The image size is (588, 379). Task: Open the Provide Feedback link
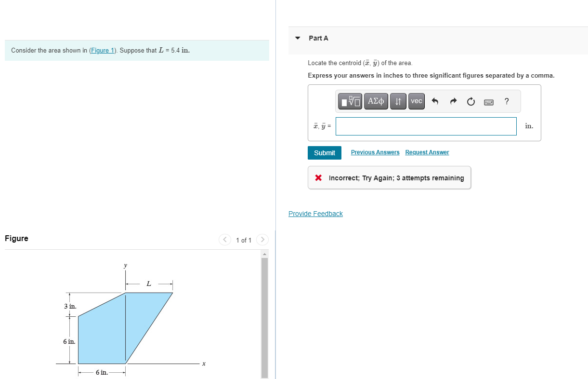click(315, 214)
